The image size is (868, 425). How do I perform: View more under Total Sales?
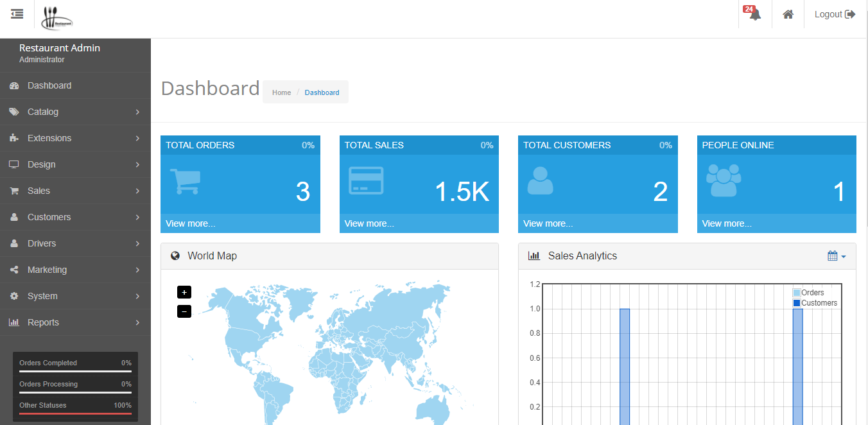(369, 223)
